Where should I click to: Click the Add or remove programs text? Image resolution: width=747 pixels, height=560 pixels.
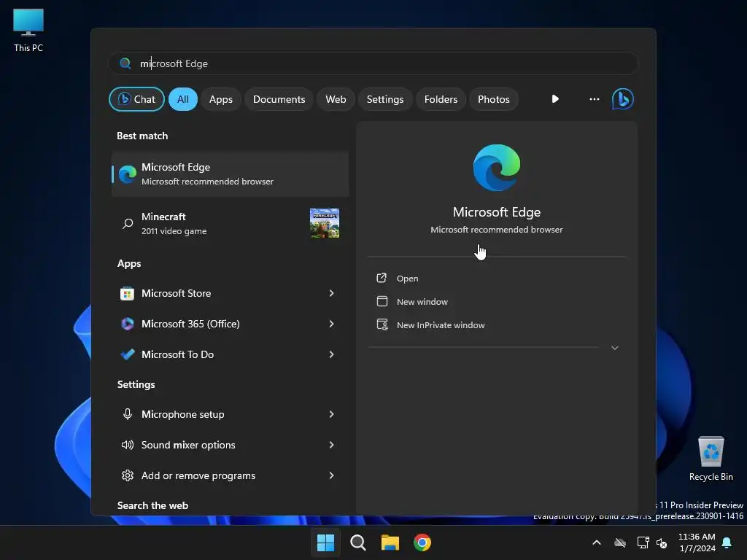point(198,475)
